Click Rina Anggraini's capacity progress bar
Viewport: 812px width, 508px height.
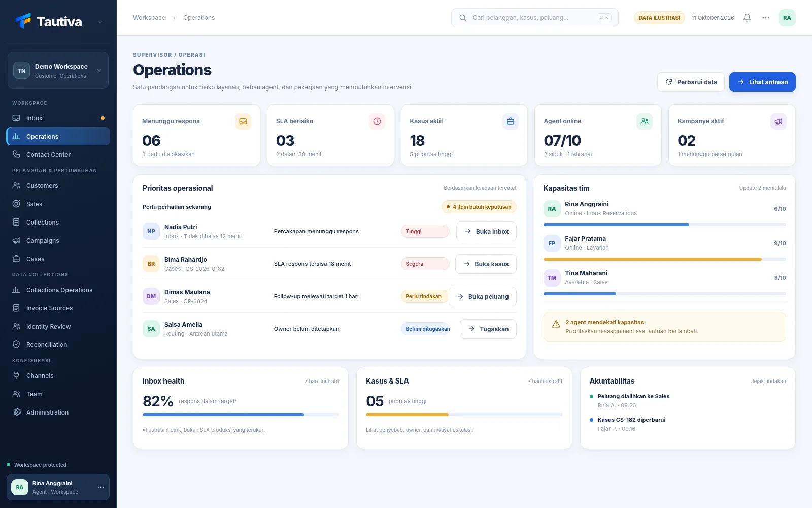tap(665, 225)
